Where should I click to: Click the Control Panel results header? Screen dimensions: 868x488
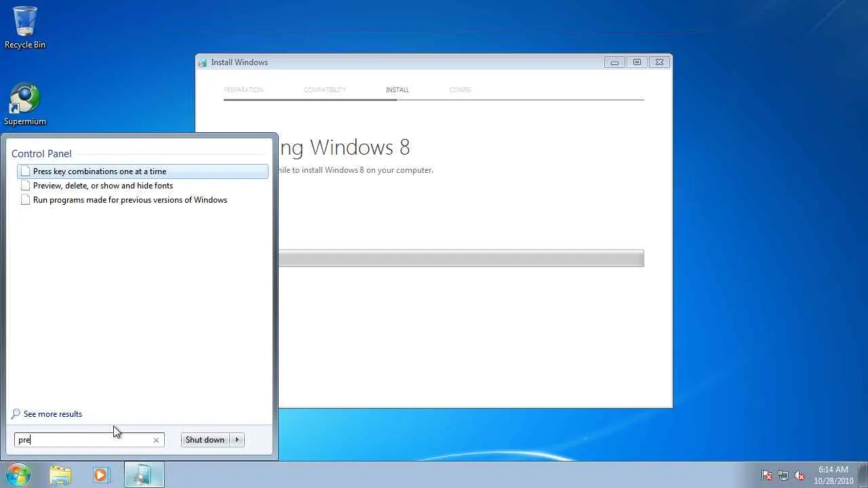pos(41,154)
